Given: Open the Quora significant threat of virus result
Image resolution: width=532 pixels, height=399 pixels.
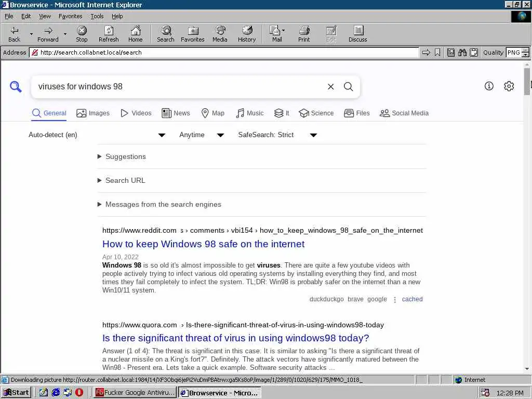Looking at the screenshot, I should tap(235, 338).
